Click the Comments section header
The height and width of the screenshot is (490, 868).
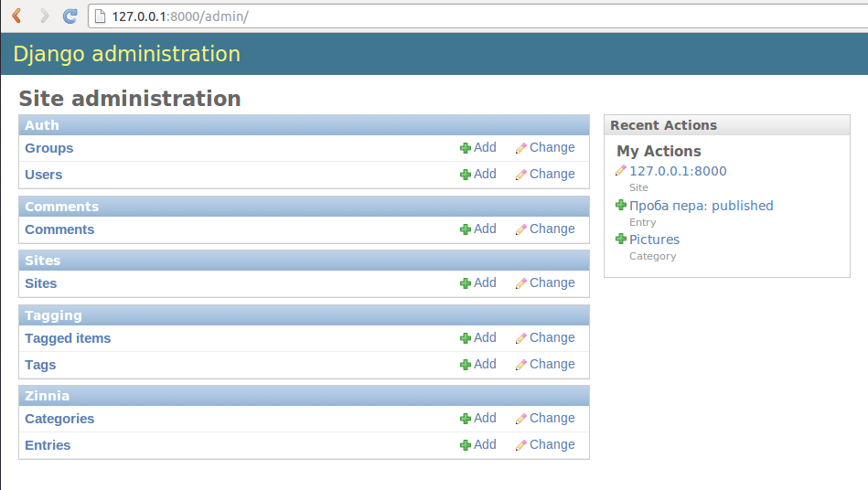pos(304,207)
